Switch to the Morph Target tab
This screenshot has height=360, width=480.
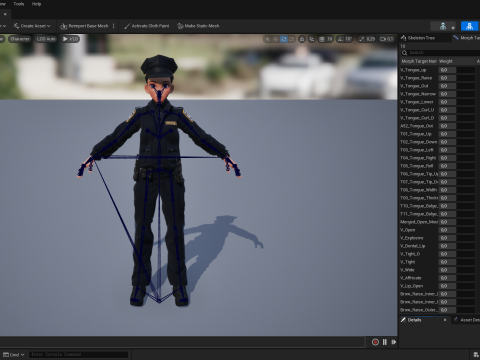coord(466,38)
